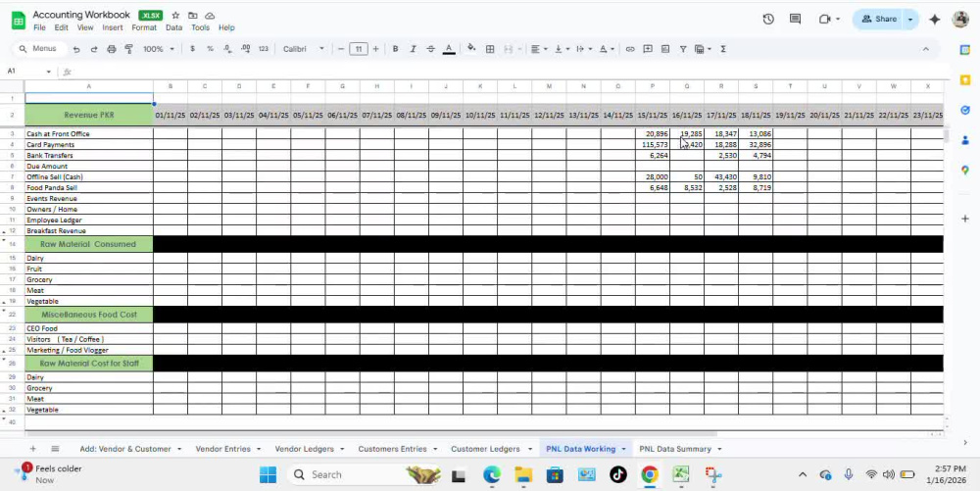
Task: Click the undo arrow in toolbar
Action: point(76,49)
